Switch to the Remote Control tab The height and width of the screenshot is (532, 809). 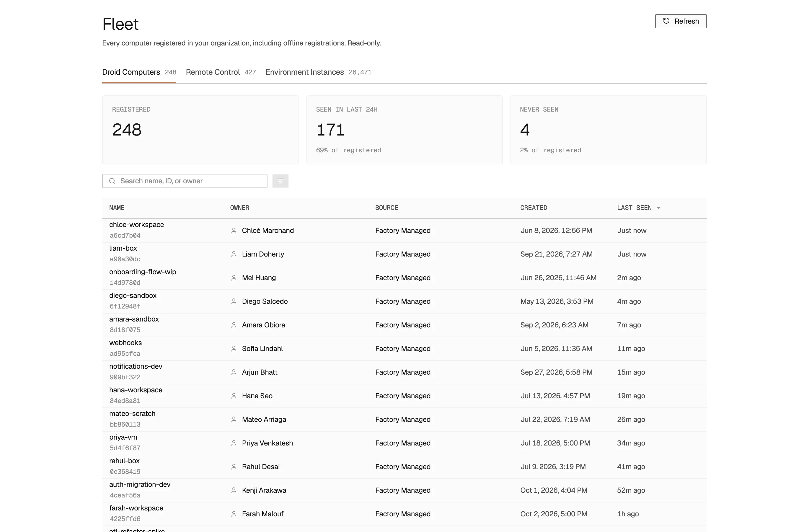tap(221, 72)
